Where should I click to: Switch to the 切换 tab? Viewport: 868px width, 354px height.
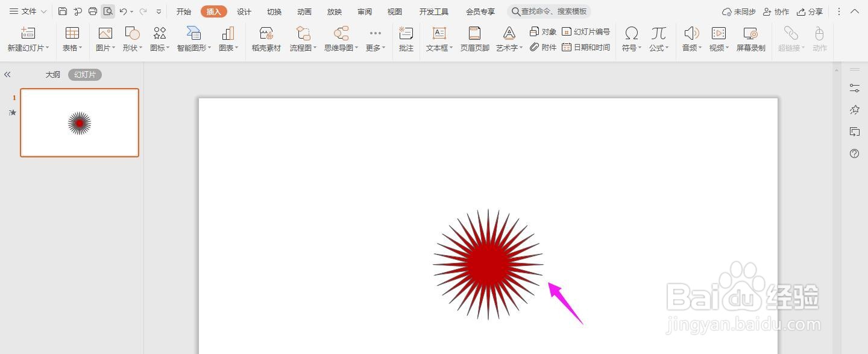274,11
